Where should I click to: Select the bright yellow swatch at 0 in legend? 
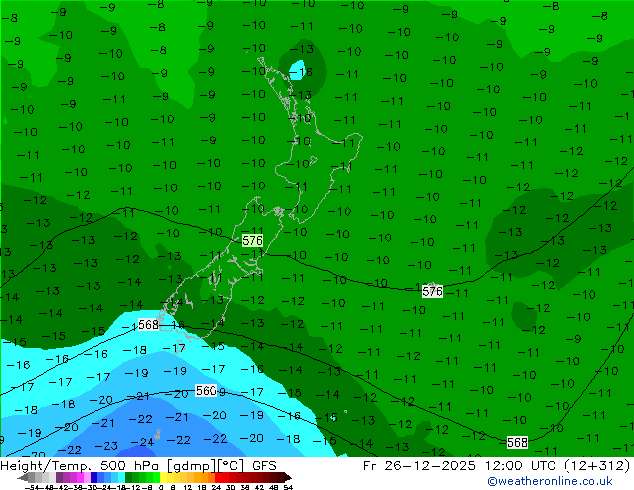[x=163, y=477]
